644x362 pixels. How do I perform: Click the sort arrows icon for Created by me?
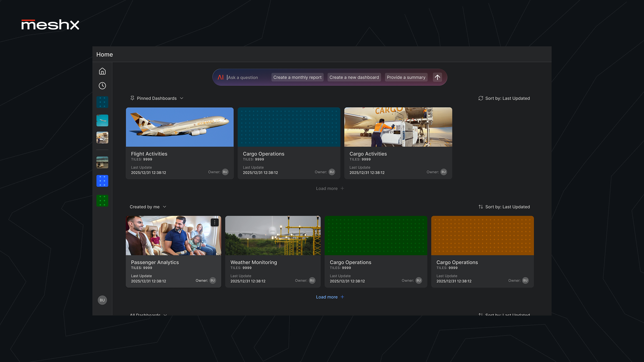tap(481, 207)
